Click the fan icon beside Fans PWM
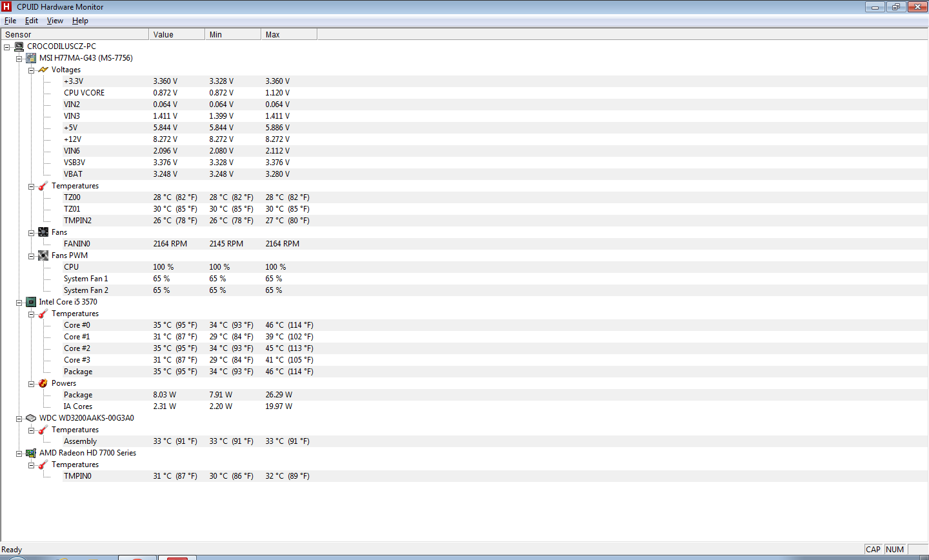929x560 pixels. [43, 255]
